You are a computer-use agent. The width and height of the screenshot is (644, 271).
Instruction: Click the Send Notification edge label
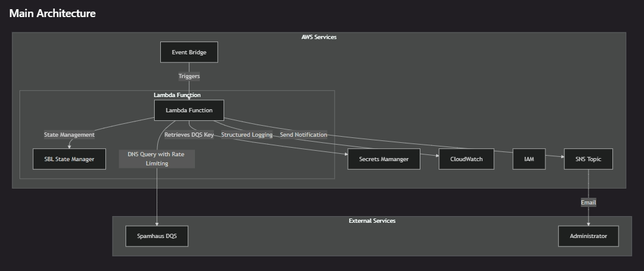click(x=303, y=135)
